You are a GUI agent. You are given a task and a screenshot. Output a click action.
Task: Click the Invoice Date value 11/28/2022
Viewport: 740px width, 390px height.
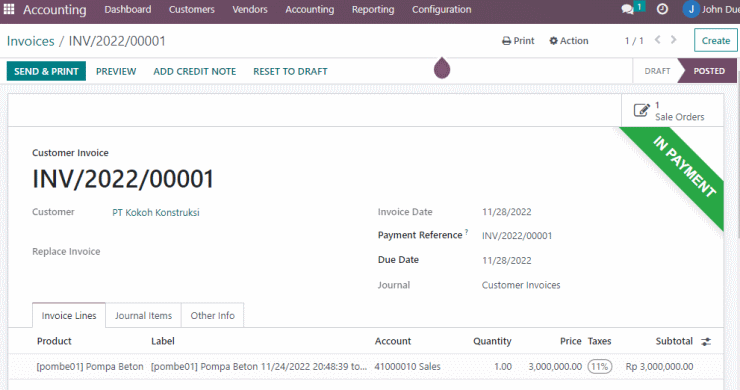coord(506,212)
